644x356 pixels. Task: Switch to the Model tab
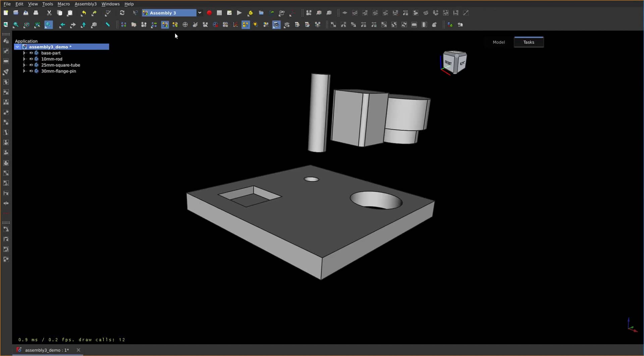498,42
